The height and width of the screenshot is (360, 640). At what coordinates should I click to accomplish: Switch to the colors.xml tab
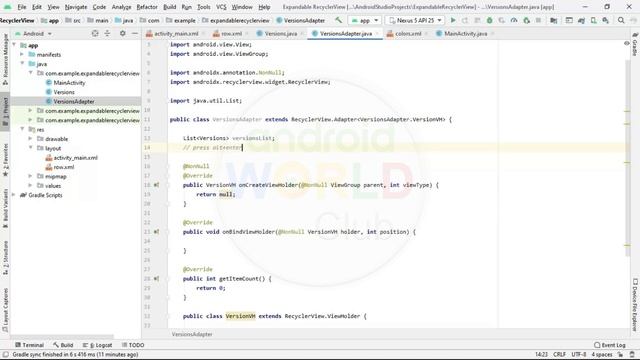(x=408, y=33)
